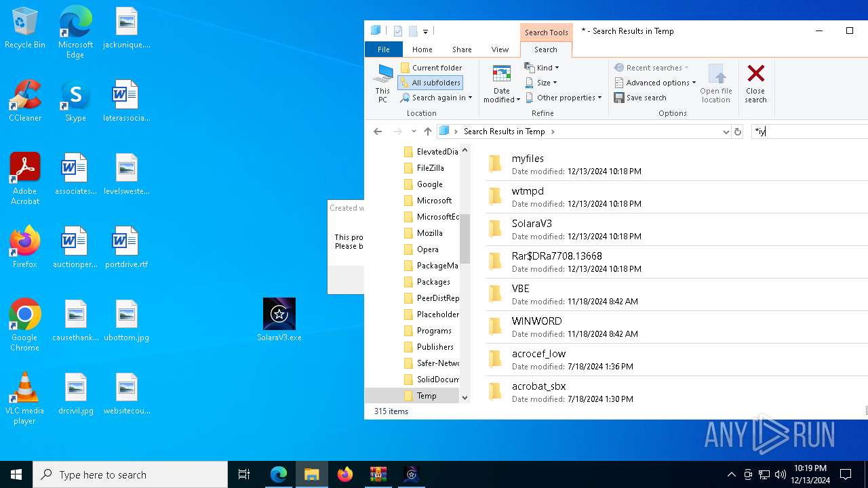This screenshot has width=868, height=488.
Task: Select Google Chrome desktop shortcut
Action: point(25,325)
